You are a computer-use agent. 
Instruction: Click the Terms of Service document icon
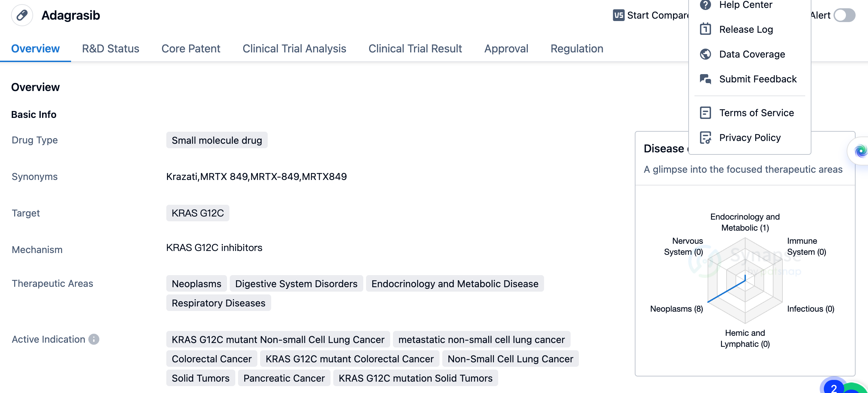tap(705, 113)
